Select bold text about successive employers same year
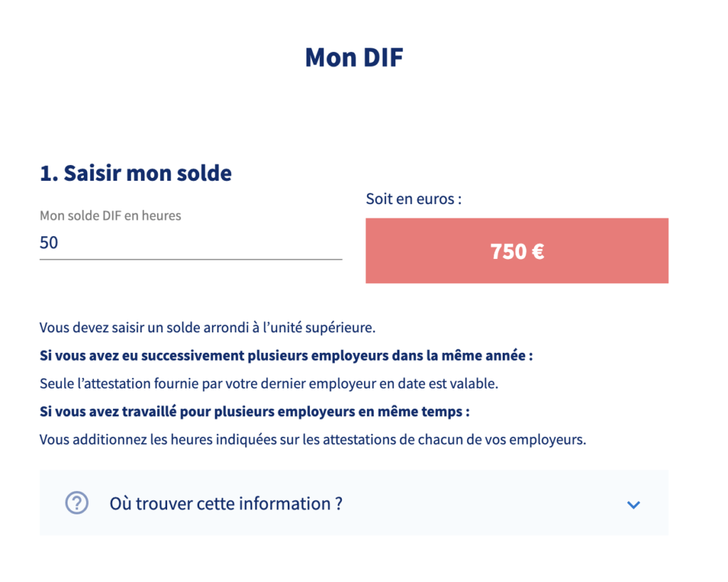The height and width of the screenshot is (582, 728). [x=286, y=356]
